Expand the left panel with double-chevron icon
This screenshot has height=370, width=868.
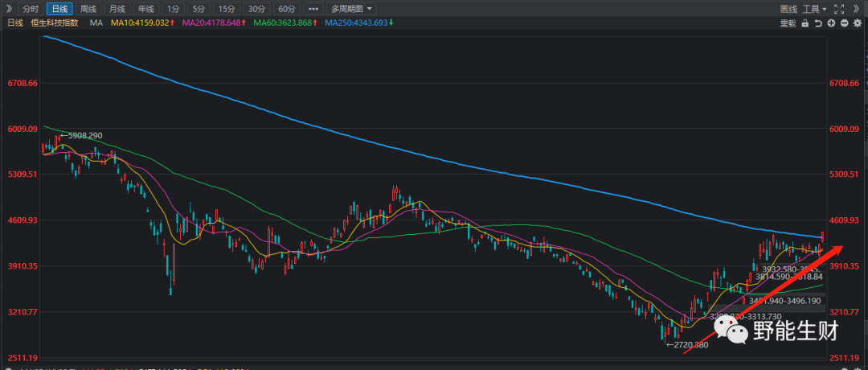pyautogui.click(x=8, y=9)
